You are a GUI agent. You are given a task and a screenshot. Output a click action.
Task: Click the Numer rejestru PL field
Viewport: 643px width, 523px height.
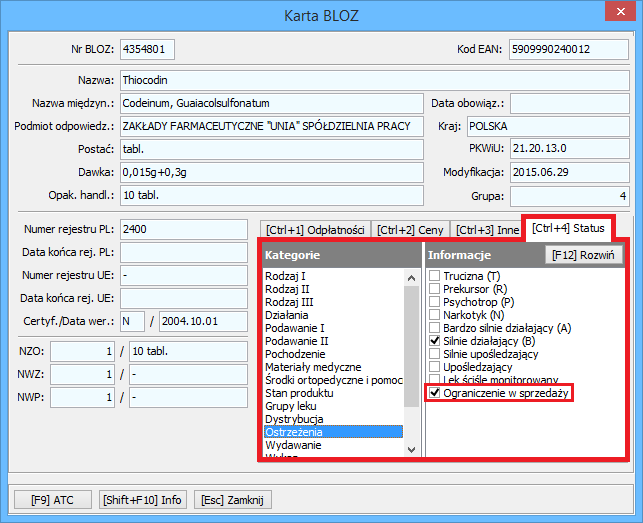(x=184, y=229)
